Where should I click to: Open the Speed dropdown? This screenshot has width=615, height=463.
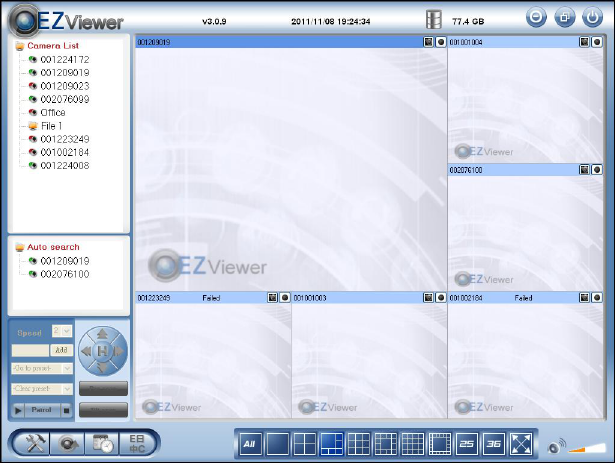[x=62, y=331]
